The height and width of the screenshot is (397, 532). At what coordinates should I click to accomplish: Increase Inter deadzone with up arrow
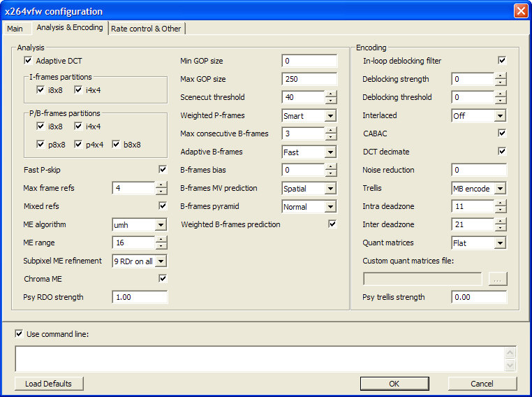[x=501, y=221]
